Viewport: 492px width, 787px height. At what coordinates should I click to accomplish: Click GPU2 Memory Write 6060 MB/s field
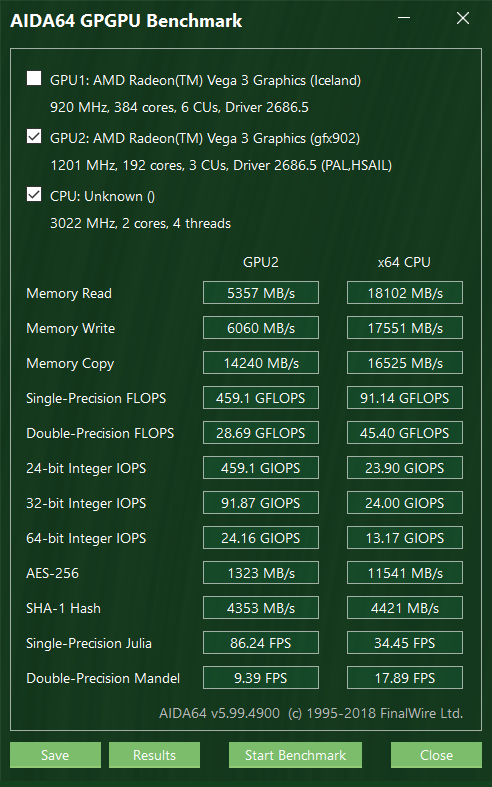pos(261,328)
